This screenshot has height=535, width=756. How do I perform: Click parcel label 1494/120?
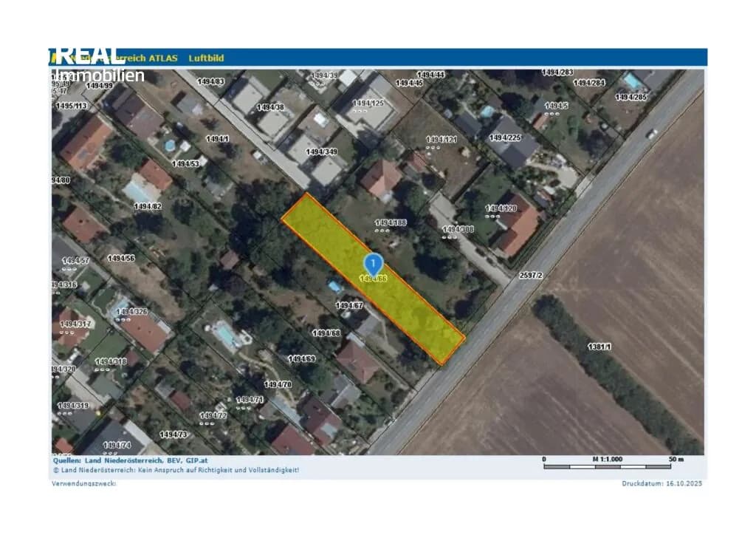click(x=501, y=208)
